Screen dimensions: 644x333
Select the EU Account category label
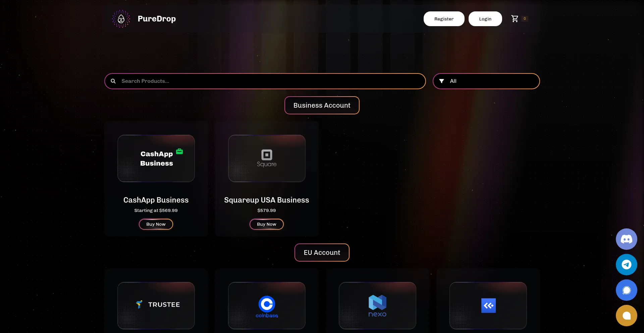[322, 253]
